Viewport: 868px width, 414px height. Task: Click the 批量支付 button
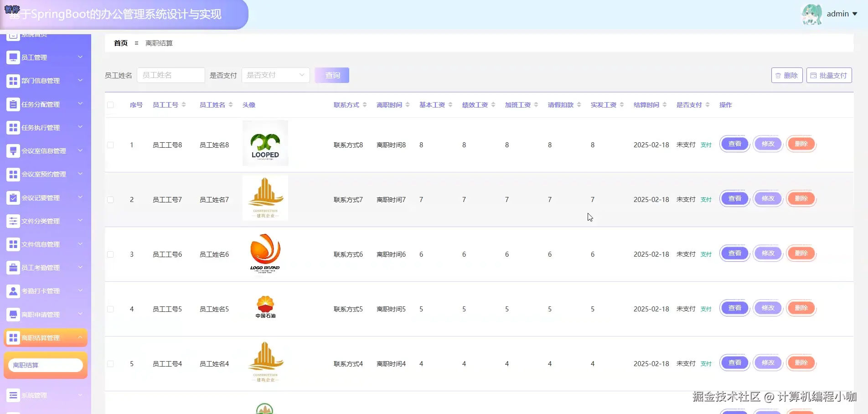click(x=829, y=75)
